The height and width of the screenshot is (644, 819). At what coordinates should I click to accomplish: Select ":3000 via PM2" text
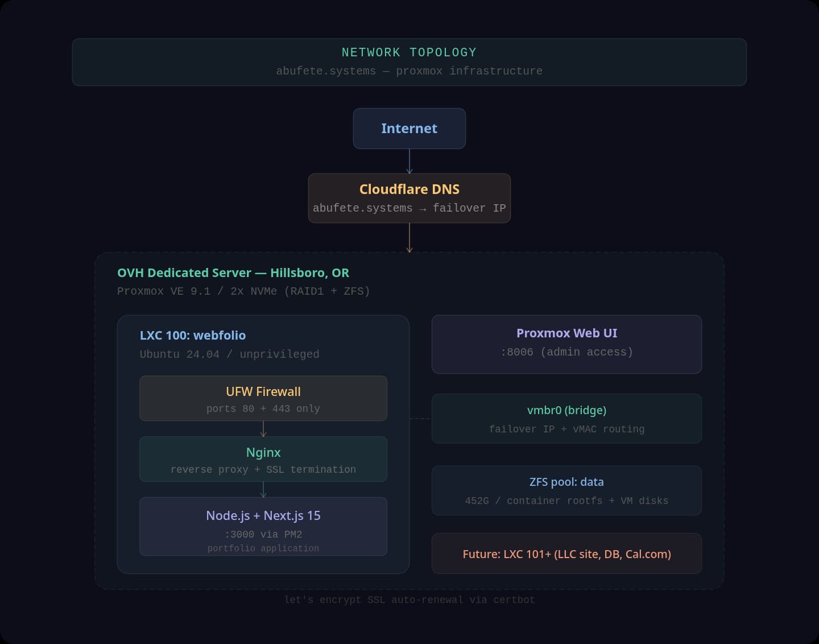tap(263, 534)
